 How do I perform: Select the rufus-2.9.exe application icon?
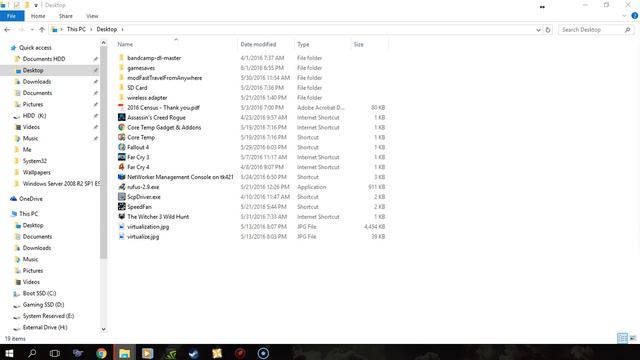tap(121, 187)
